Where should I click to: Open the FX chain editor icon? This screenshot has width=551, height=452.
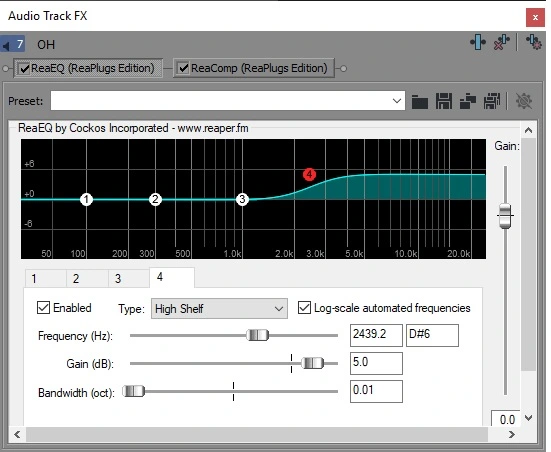[x=478, y=42]
